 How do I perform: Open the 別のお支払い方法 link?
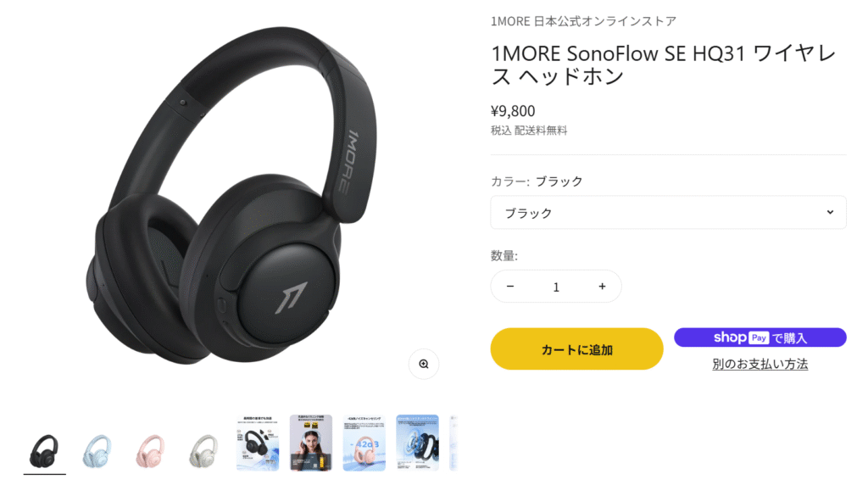(x=760, y=364)
